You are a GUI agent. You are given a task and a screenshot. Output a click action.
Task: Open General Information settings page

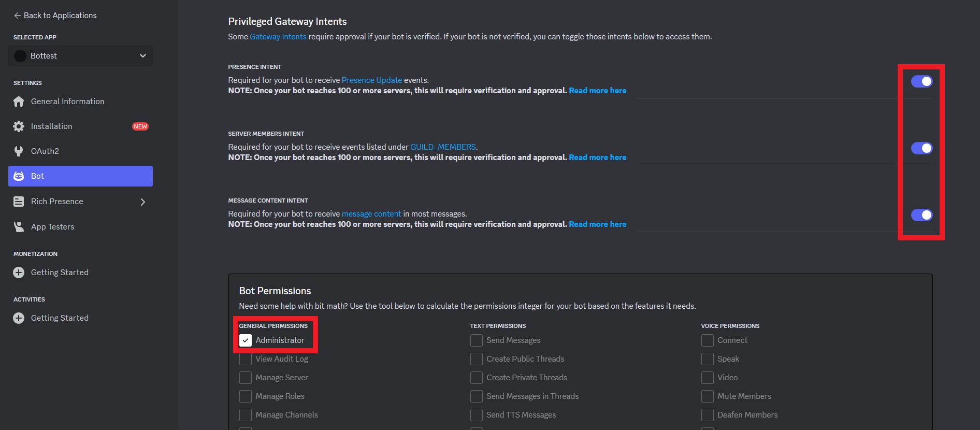point(80,102)
